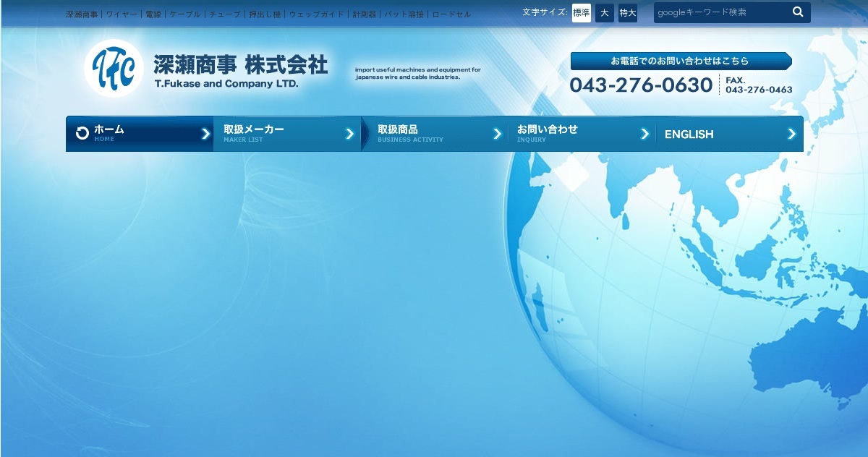The height and width of the screenshot is (457, 868).
Task: Click the FAX number 043-276-0463
Action: [x=759, y=90]
